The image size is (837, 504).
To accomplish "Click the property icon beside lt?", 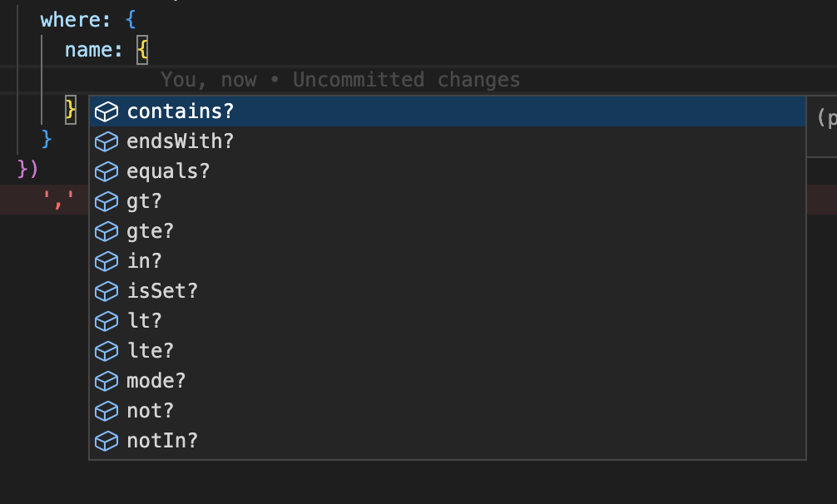I will (106, 321).
